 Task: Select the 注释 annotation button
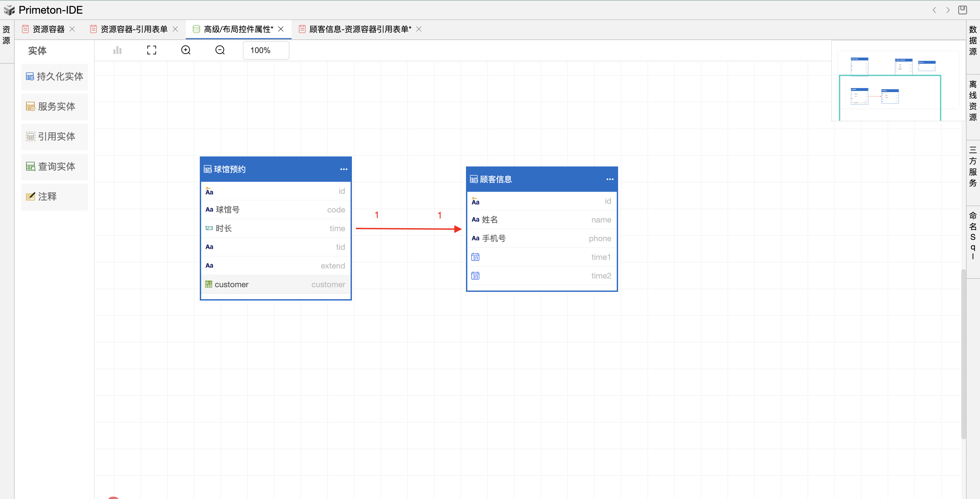click(x=55, y=197)
